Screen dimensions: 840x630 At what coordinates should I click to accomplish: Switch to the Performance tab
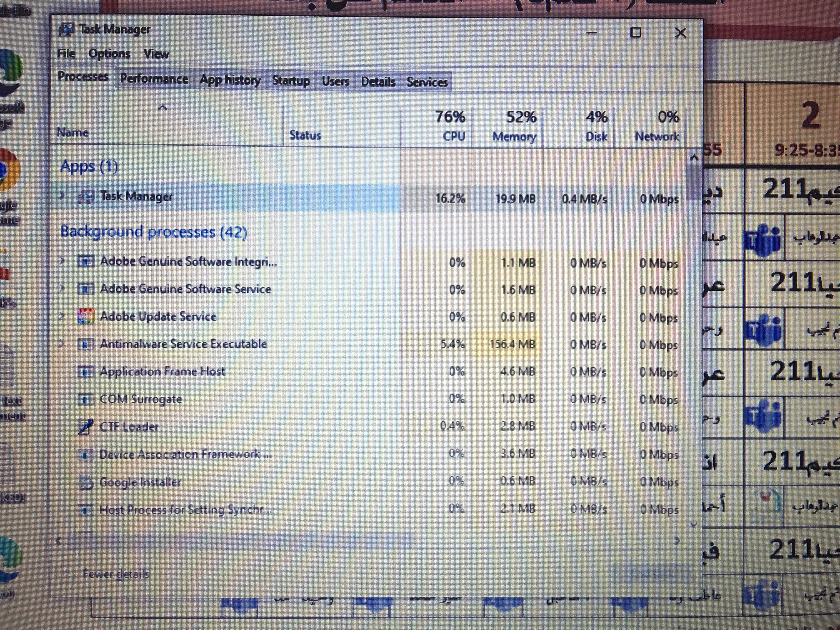(x=154, y=79)
